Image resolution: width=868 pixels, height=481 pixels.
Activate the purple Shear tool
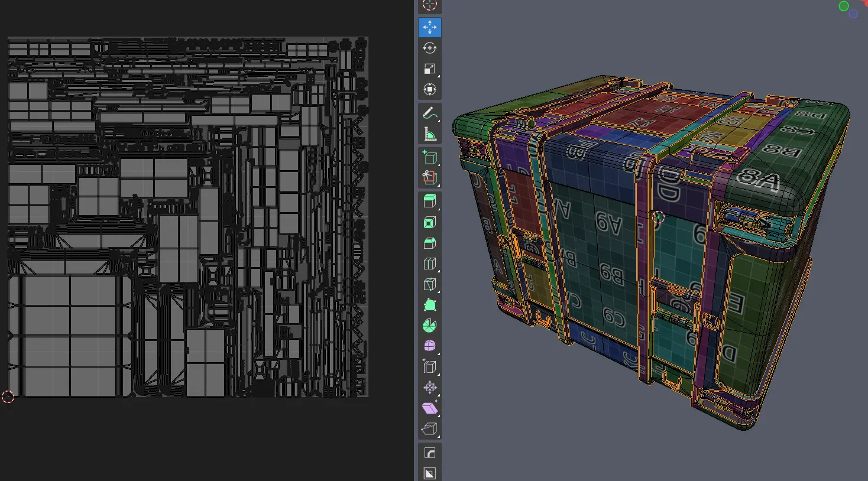430,408
